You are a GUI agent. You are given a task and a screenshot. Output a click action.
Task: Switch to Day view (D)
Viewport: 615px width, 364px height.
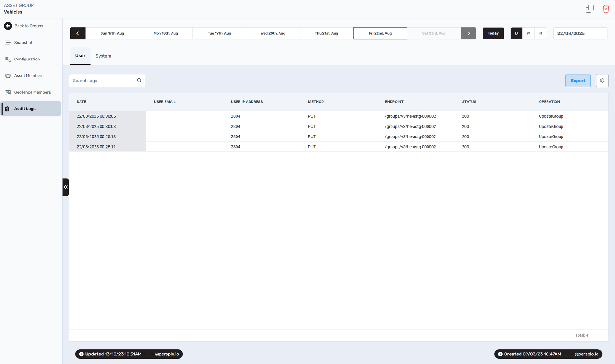point(516,33)
